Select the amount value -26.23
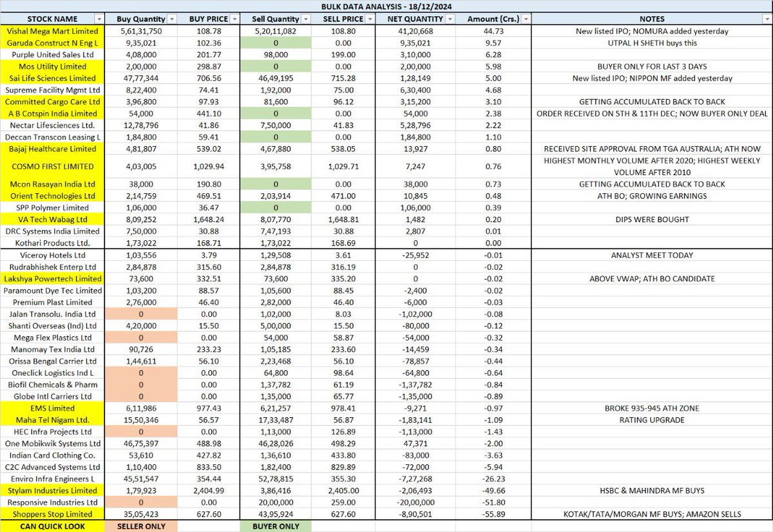This screenshot has width=773, height=532. (x=493, y=479)
